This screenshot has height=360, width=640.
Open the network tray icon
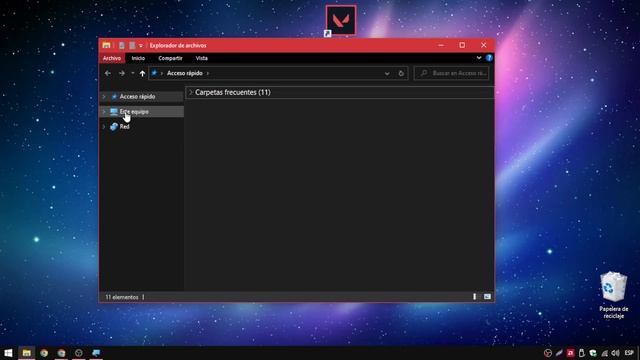(x=604, y=353)
